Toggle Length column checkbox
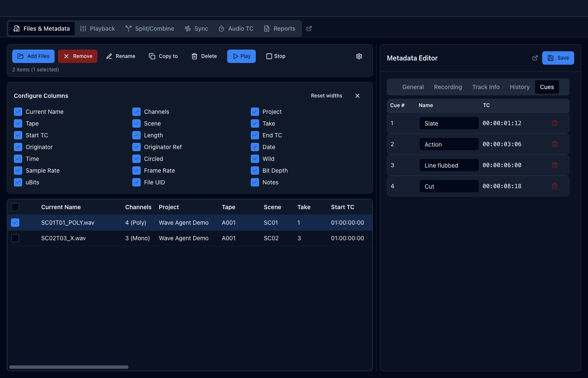Screen dimensions: 588x378 tap(136, 135)
